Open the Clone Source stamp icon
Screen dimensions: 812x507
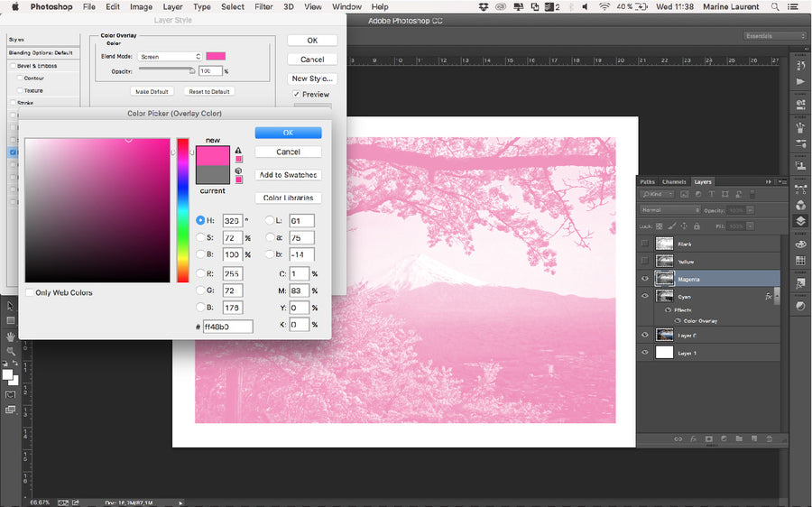tap(800, 166)
